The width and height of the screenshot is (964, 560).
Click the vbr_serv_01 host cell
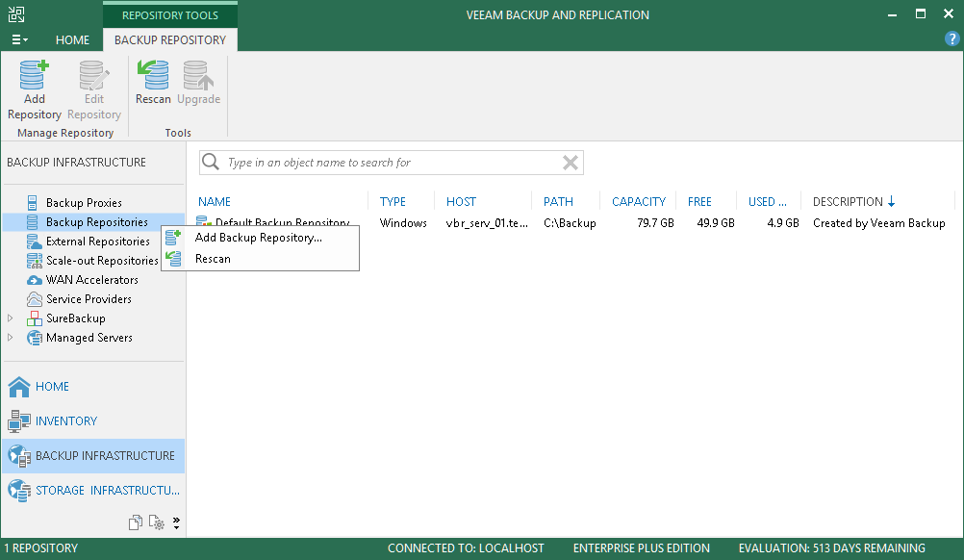pos(487,223)
